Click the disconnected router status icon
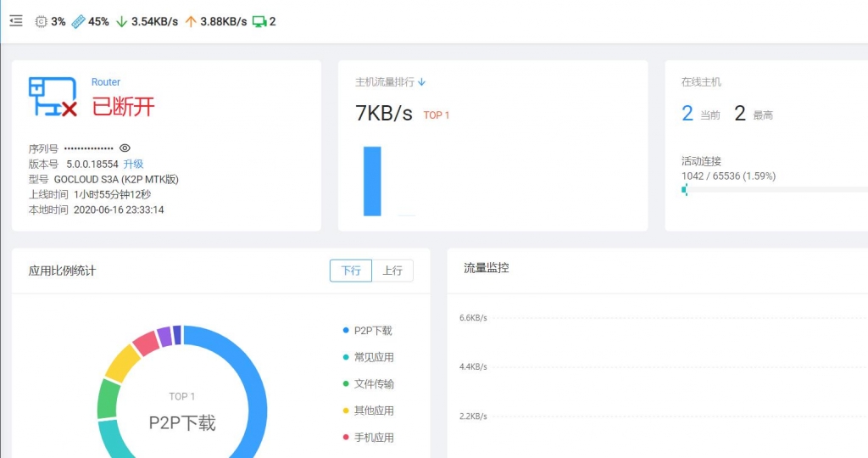Image resolution: width=868 pixels, height=458 pixels. click(53, 97)
